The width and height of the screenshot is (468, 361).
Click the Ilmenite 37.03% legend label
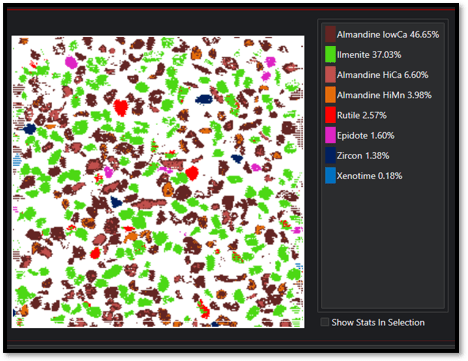(x=369, y=55)
